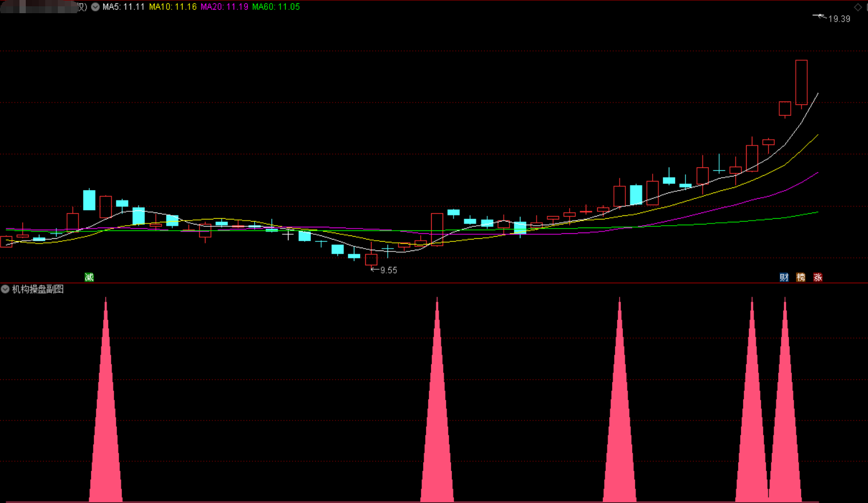The image size is (868, 503).
Task: Select the green MA60: 11.05 label
Action: 276,7
